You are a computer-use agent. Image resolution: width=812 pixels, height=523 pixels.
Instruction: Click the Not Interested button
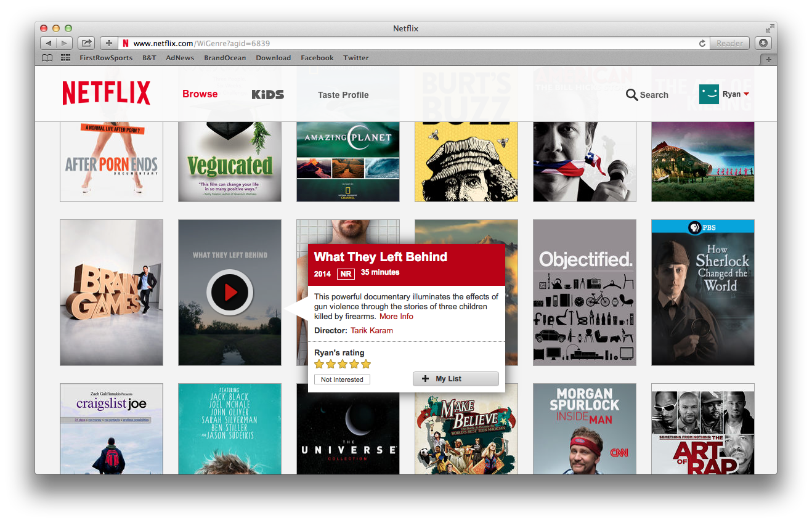click(x=342, y=379)
